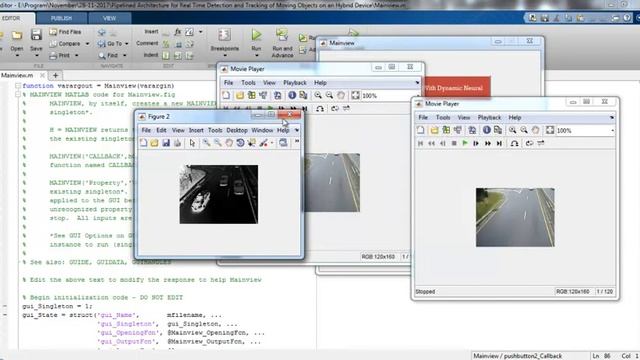
Task: Toggle Pan hand tool in Figure 2 toolbar
Action: tap(229, 143)
